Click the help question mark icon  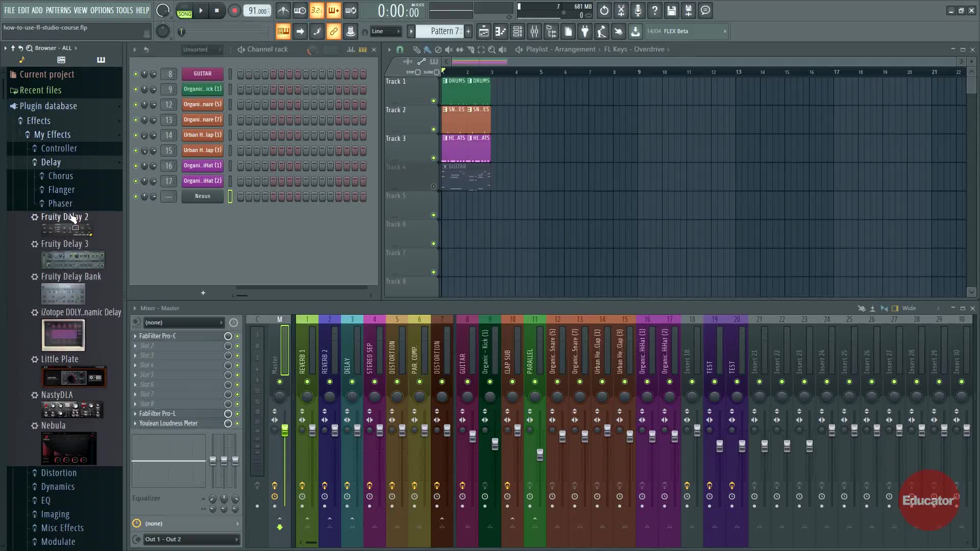coord(654,10)
